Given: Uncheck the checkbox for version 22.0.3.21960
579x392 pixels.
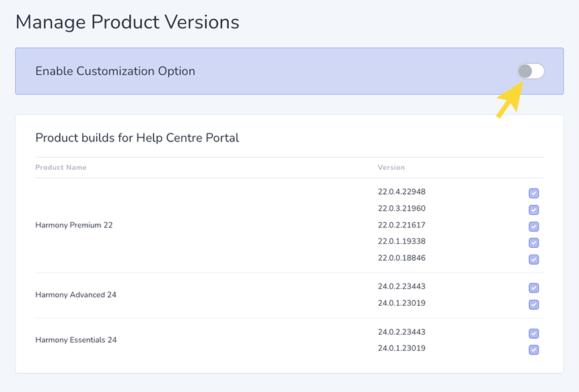Looking at the screenshot, I should pos(534,210).
